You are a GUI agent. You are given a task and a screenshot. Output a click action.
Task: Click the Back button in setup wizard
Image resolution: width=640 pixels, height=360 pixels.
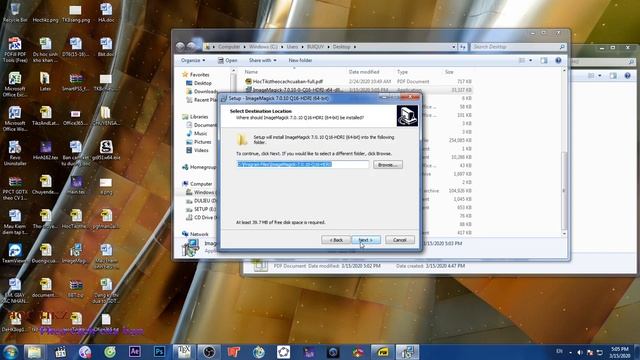pos(336,240)
